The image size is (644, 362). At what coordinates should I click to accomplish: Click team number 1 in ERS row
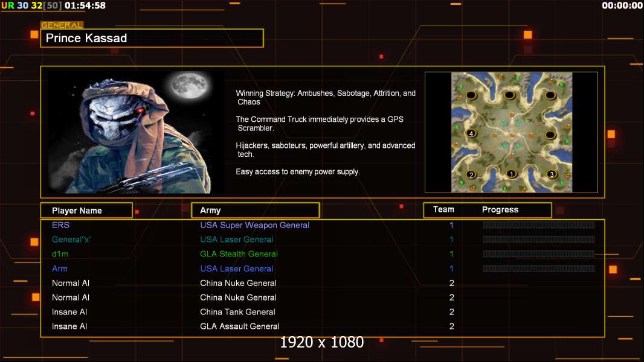coord(451,225)
